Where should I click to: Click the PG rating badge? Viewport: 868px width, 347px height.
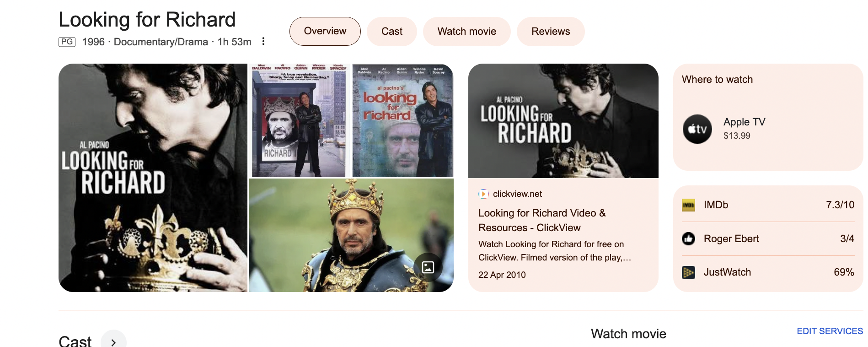click(67, 42)
